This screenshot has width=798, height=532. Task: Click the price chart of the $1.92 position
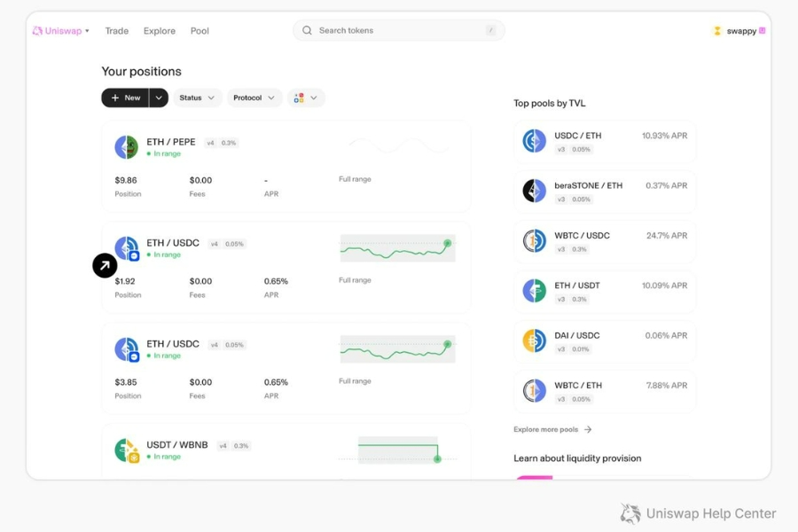pos(397,248)
